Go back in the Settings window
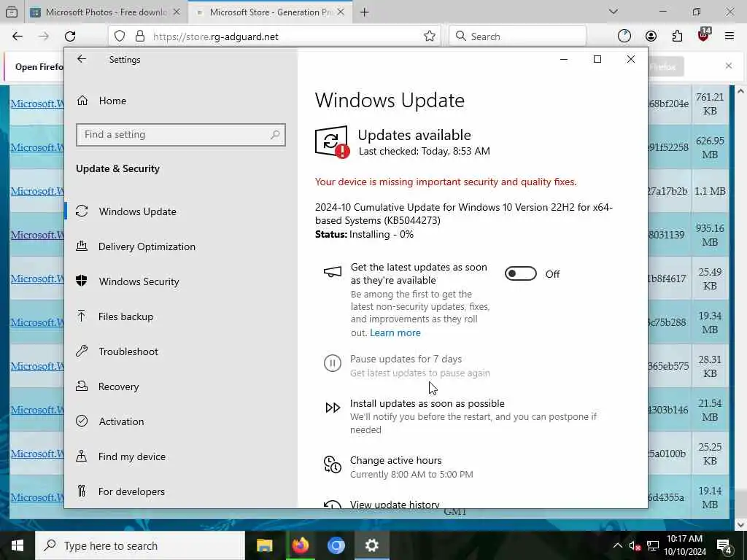This screenshot has height=560, width=747. click(82, 59)
